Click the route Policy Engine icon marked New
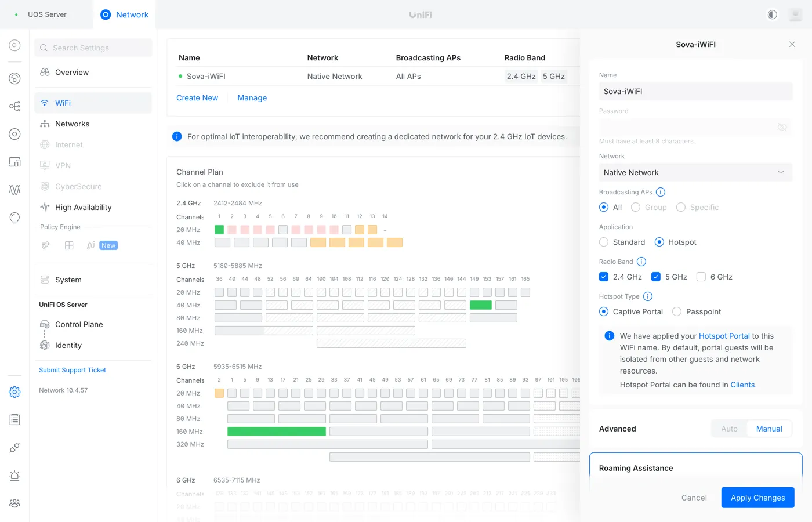The width and height of the screenshot is (812, 522). (x=91, y=245)
